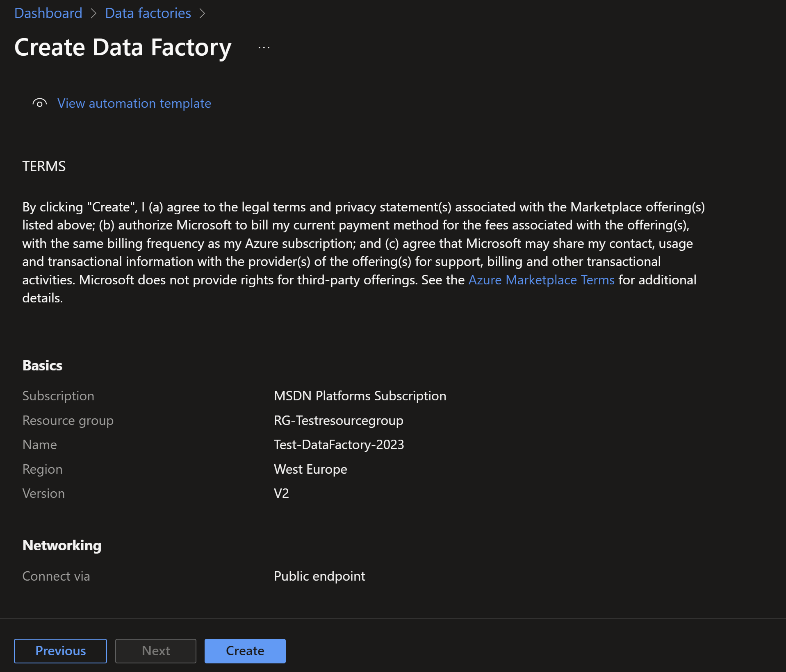Click the disabled Next button

coord(156,651)
